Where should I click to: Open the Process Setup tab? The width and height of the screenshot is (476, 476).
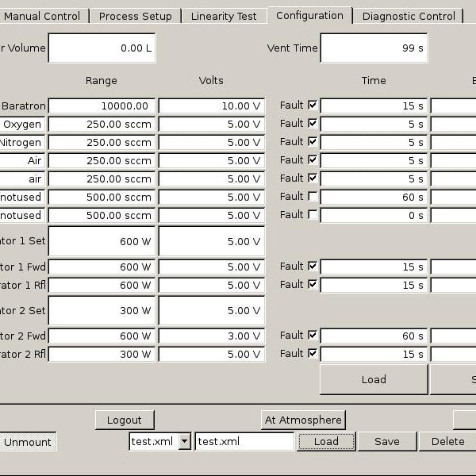click(135, 16)
